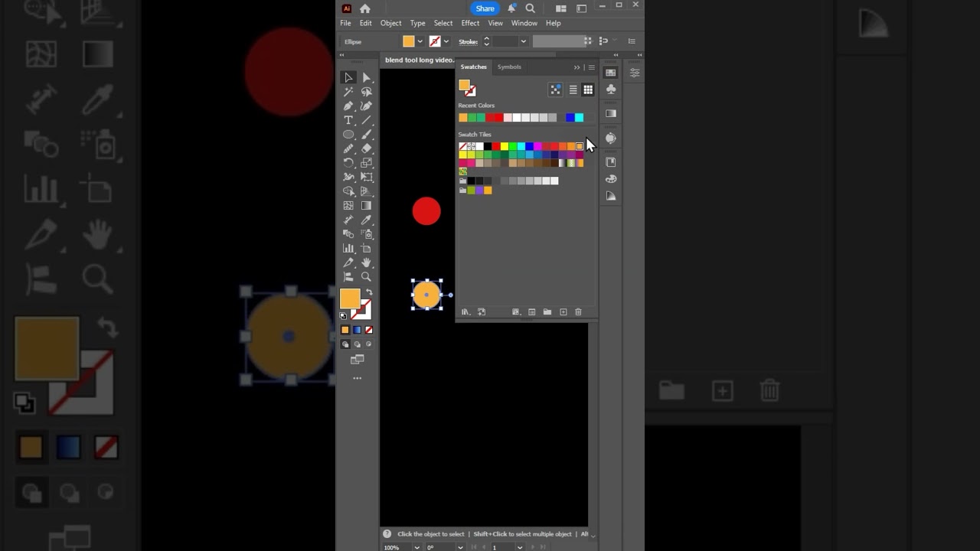Screen dimensions: 980x551
Task: Pick cyan swatch in Recent Colors
Action: click(580, 118)
